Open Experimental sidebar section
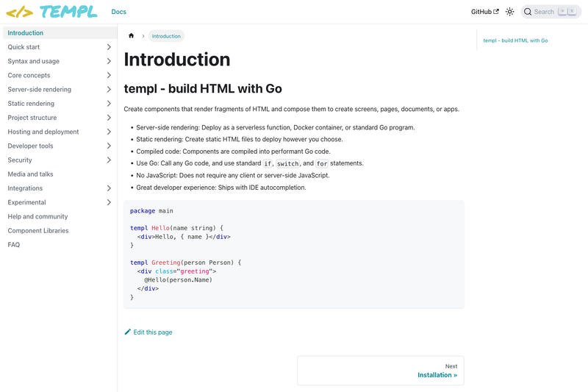This screenshot has height=392, width=588. click(x=26, y=202)
